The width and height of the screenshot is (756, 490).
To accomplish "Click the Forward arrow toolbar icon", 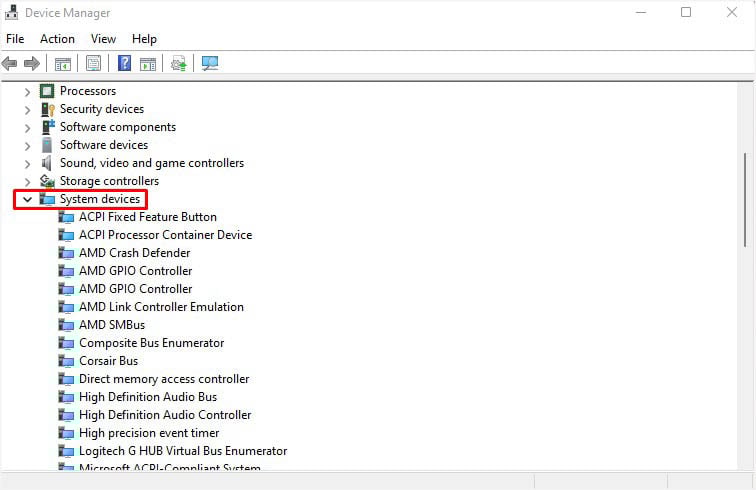I will tap(32, 63).
